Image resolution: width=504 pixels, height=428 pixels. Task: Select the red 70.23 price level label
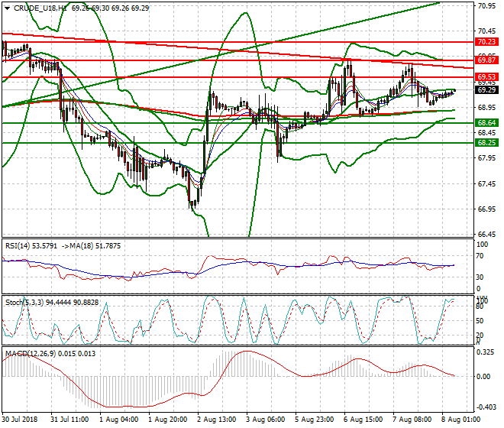(x=486, y=42)
